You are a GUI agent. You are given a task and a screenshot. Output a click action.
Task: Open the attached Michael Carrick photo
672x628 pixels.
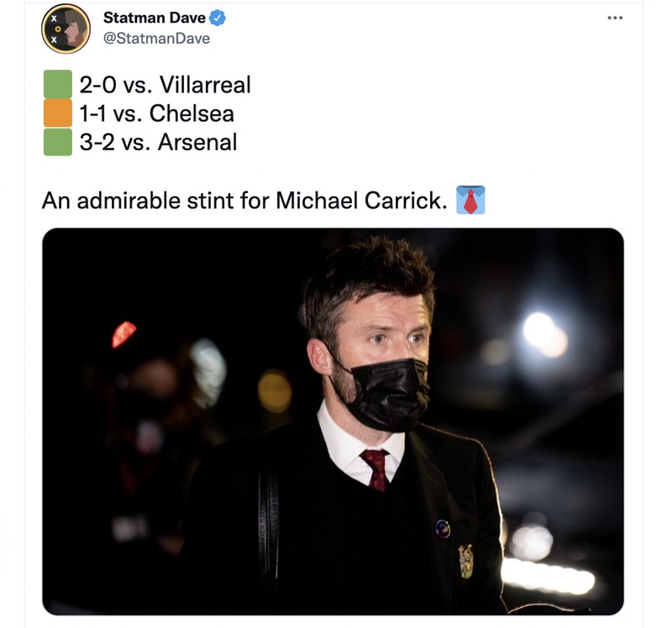(336, 420)
